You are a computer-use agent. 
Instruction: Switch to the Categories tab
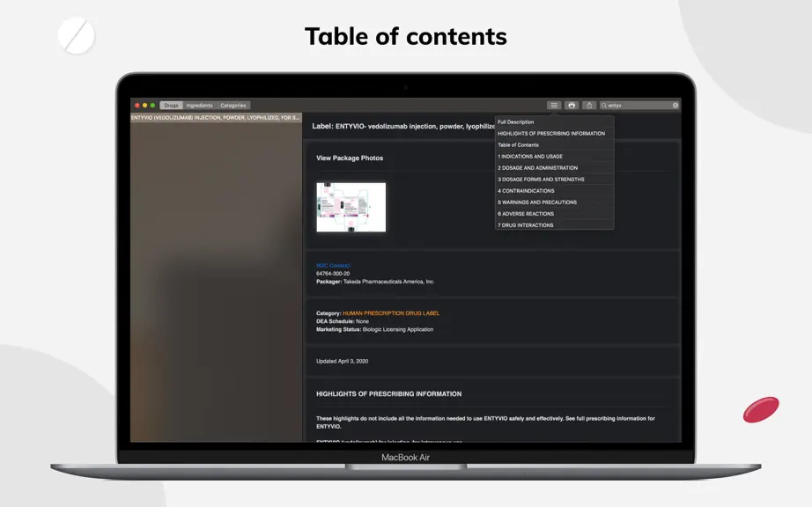233,105
